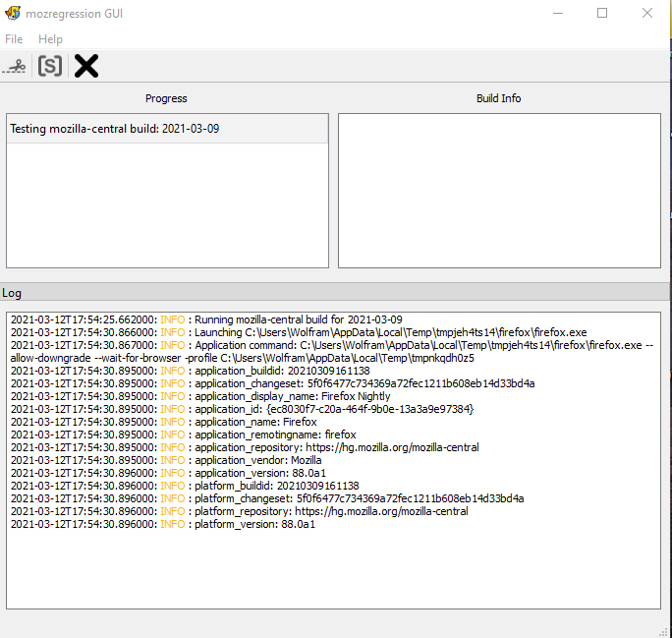Click the 'application_vendor: Mozilla' line
This screenshot has height=638, width=672.
(166, 460)
